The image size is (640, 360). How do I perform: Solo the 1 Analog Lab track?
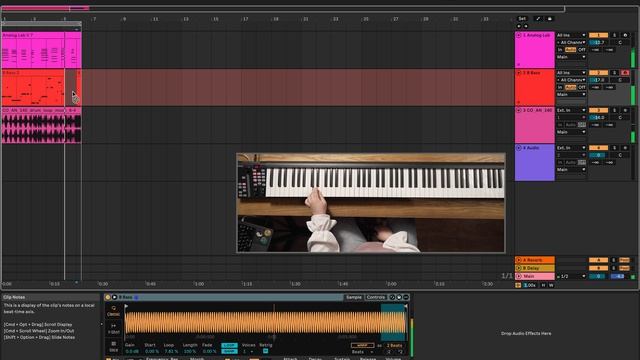coord(614,36)
